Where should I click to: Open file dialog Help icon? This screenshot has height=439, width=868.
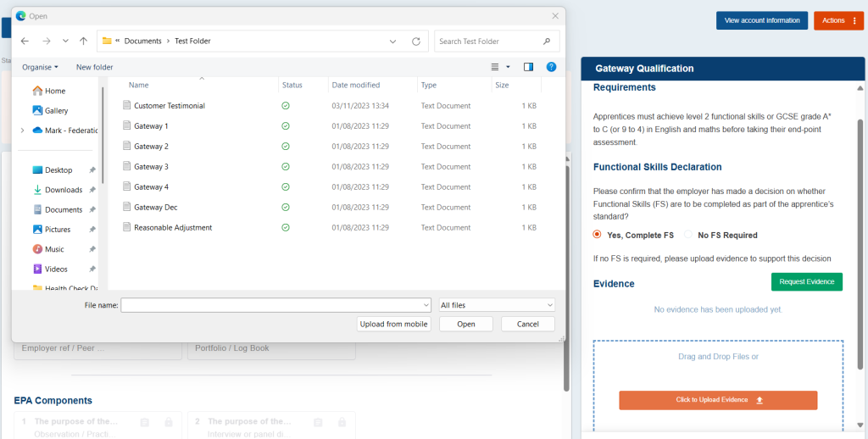point(551,67)
